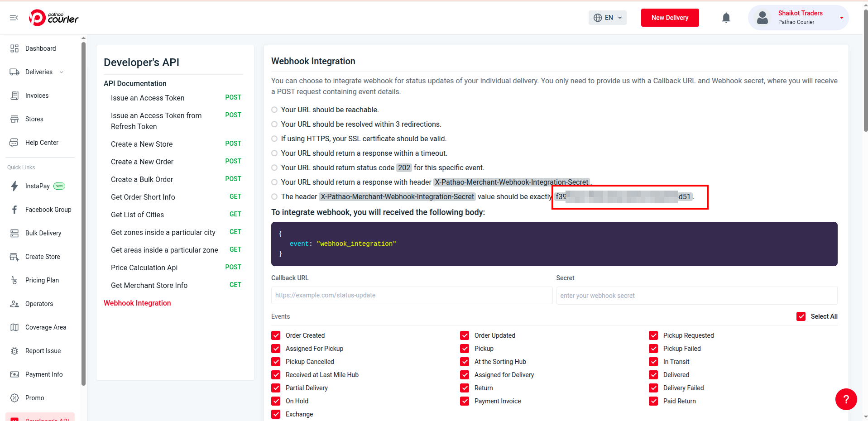
Task: Open InstaPay lightning quick link
Action: tap(14, 186)
